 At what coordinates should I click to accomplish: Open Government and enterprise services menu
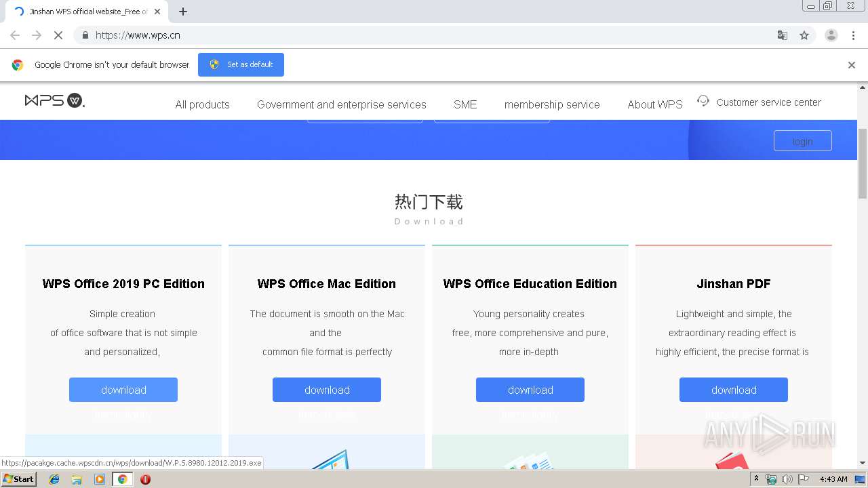[x=342, y=104]
